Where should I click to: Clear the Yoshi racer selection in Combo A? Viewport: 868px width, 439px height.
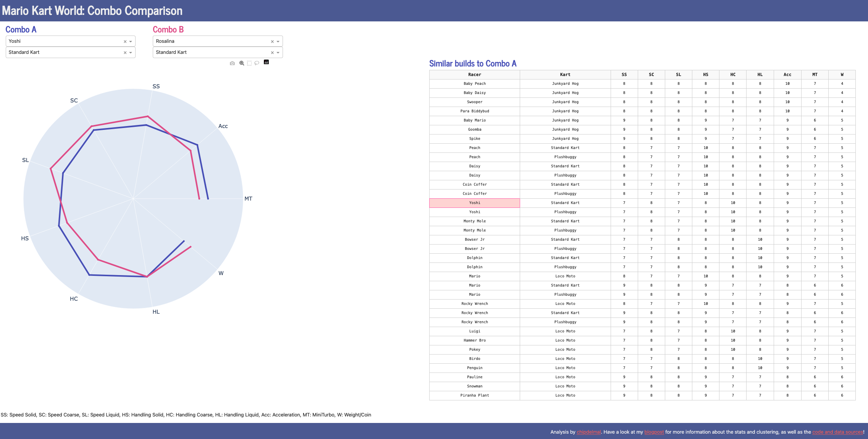click(125, 41)
